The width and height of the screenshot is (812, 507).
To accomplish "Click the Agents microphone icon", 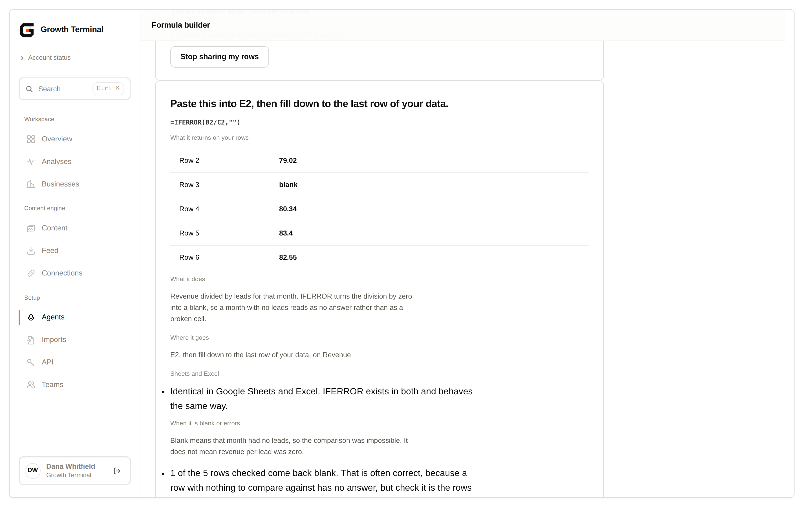I will [31, 317].
